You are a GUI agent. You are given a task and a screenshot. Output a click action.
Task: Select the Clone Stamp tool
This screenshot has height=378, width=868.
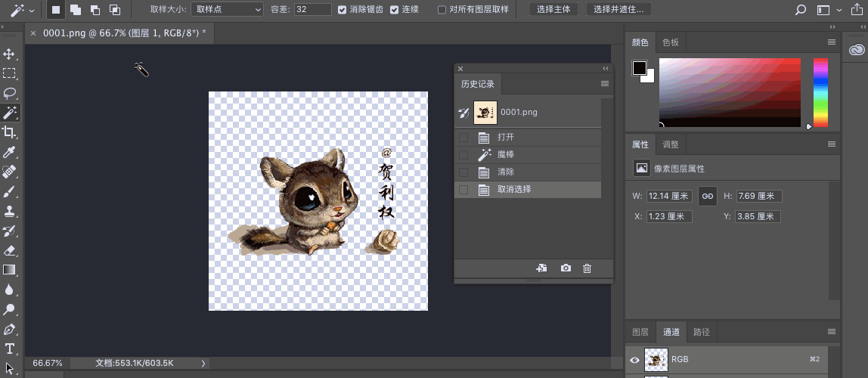pyautogui.click(x=9, y=211)
